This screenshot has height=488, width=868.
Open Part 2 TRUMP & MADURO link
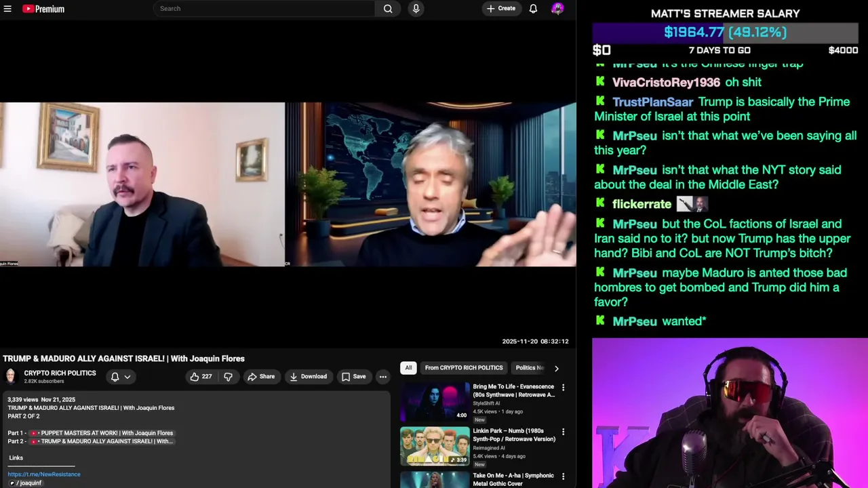tap(100, 441)
